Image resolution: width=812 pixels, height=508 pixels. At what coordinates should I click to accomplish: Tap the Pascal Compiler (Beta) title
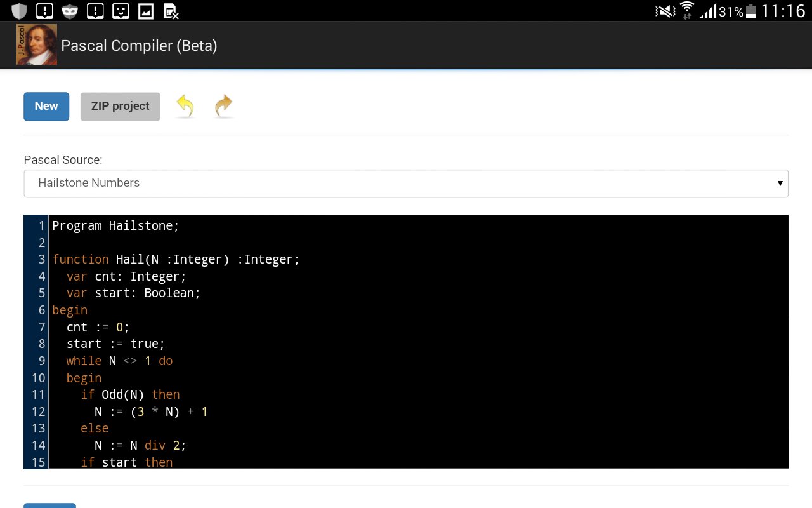pos(139,46)
